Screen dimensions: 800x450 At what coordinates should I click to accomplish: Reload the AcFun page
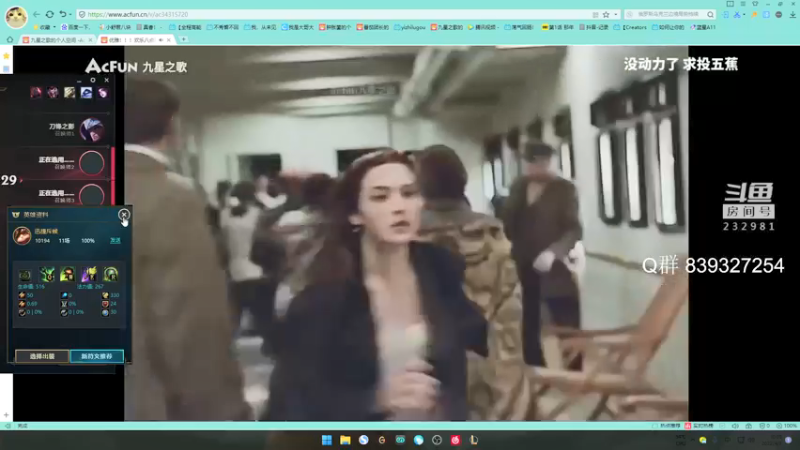click(x=49, y=14)
